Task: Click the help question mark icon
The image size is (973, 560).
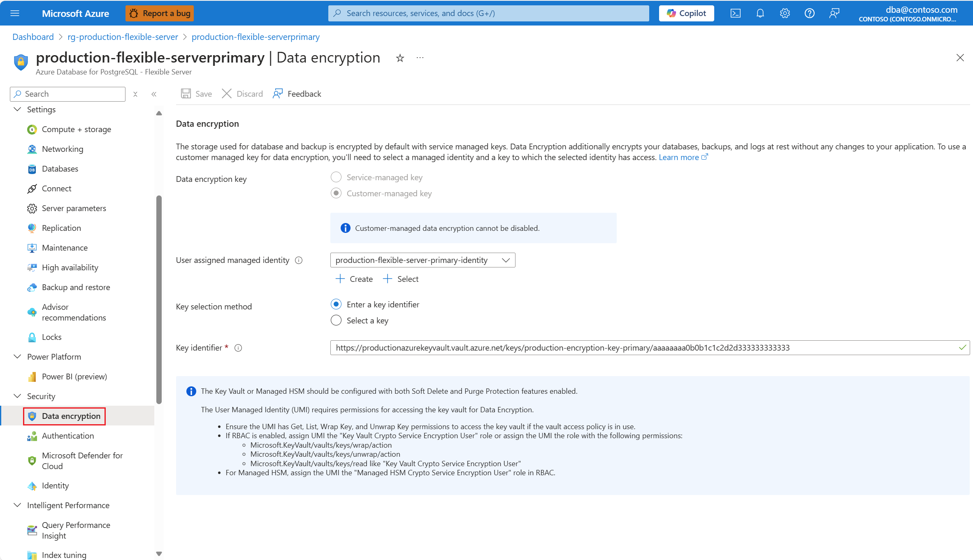Action: coord(809,13)
